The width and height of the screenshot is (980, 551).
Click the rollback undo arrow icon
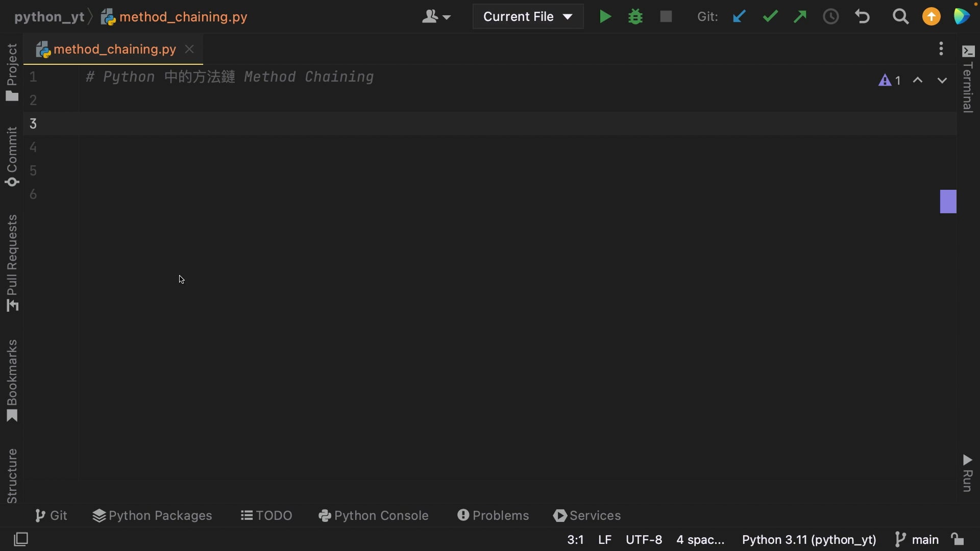tap(862, 17)
